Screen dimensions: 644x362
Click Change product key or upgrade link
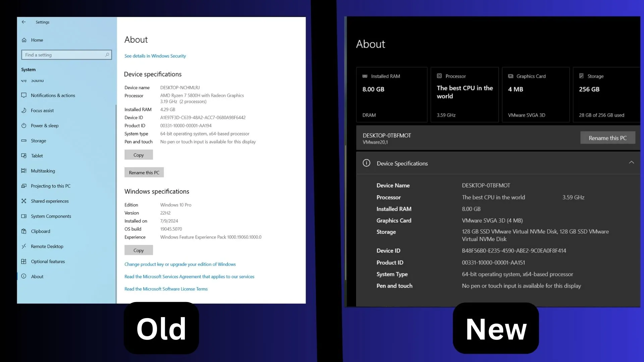[x=180, y=264]
